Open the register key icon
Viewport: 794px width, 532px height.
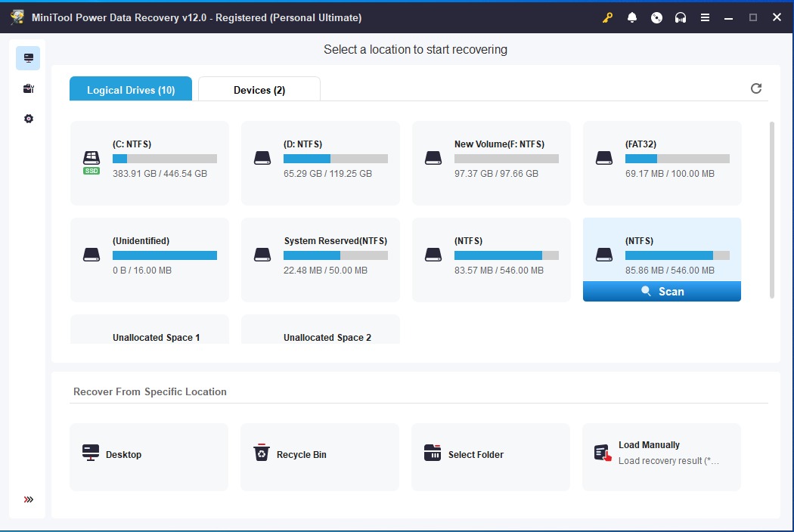pyautogui.click(x=607, y=17)
